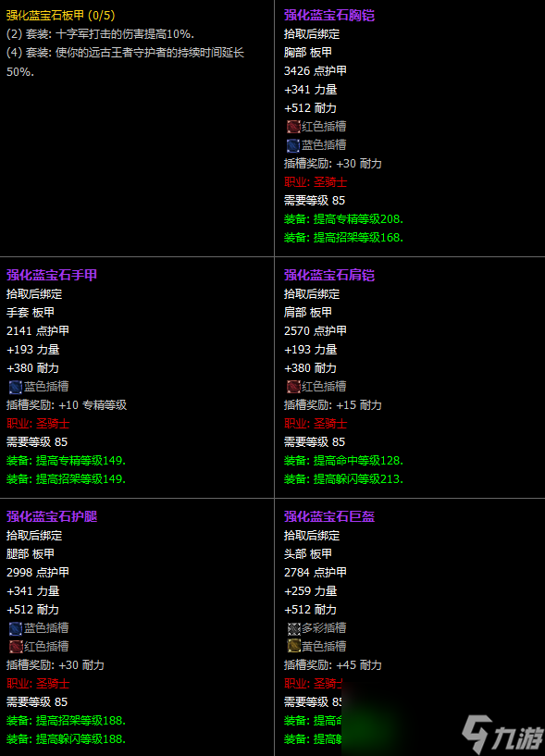The width and height of the screenshot is (545, 756).
Task: Select 装备: 提高专精等级208
Action: click(x=343, y=219)
